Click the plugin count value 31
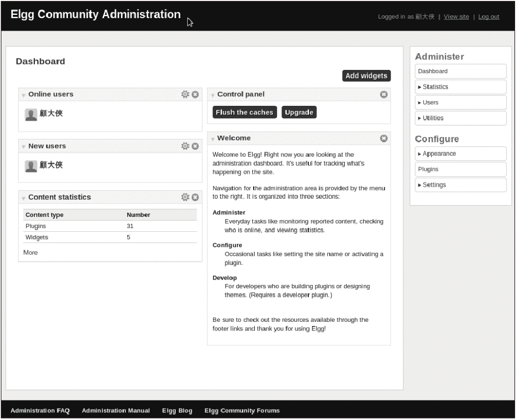 coord(130,227)
